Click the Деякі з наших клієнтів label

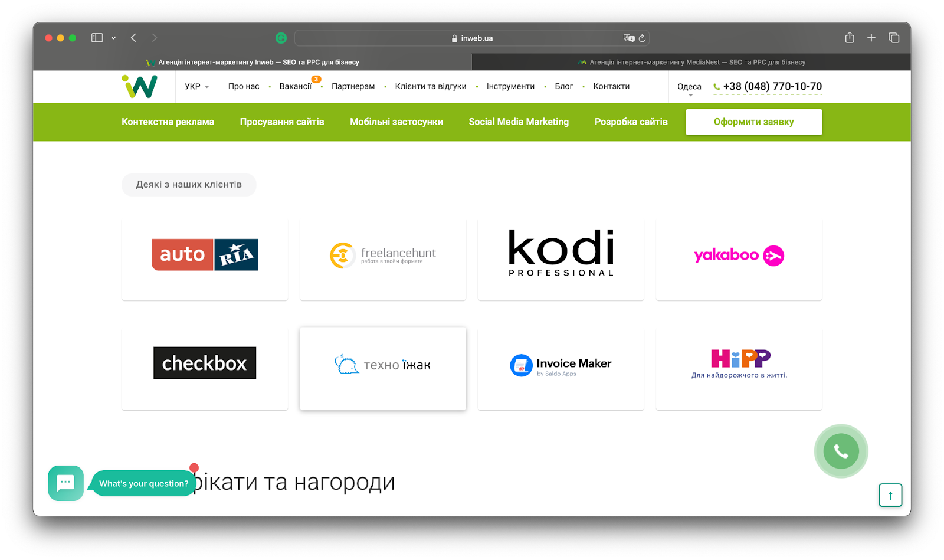(x=189, y=185)
